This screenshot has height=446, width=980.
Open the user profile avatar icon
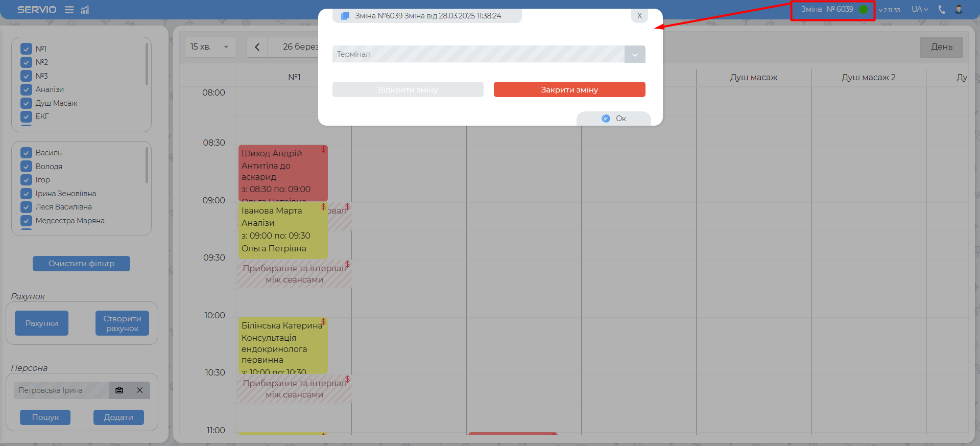point(959,9)
